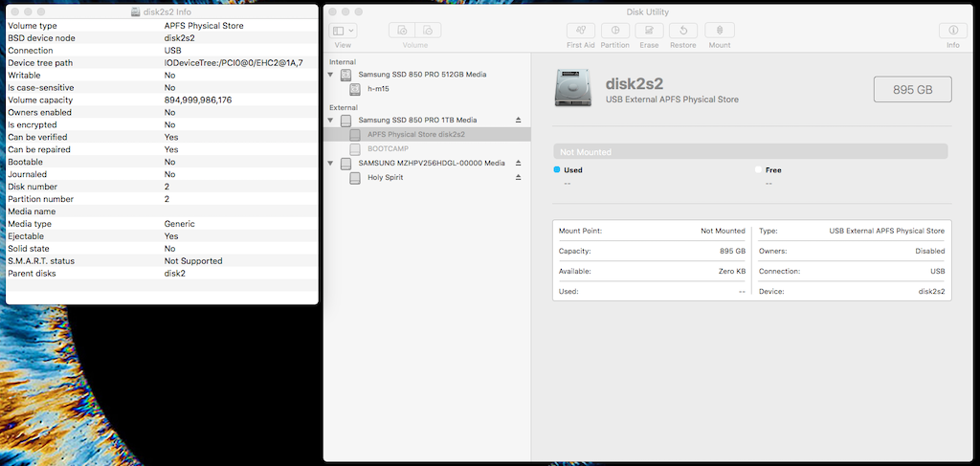Click BSD device node row in Info window
Screen dimensions: 980x466
pos(162,38)
